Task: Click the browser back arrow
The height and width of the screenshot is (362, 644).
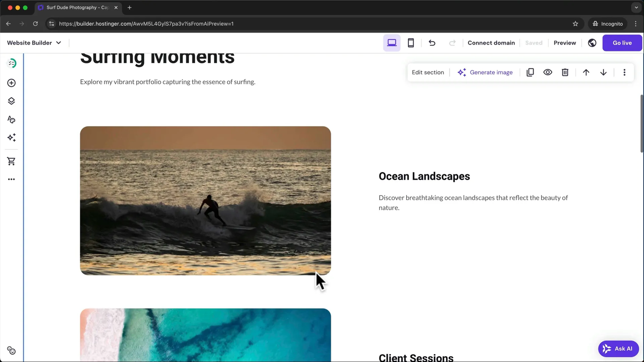Action: pyautogui.click(x=8, y=24)
